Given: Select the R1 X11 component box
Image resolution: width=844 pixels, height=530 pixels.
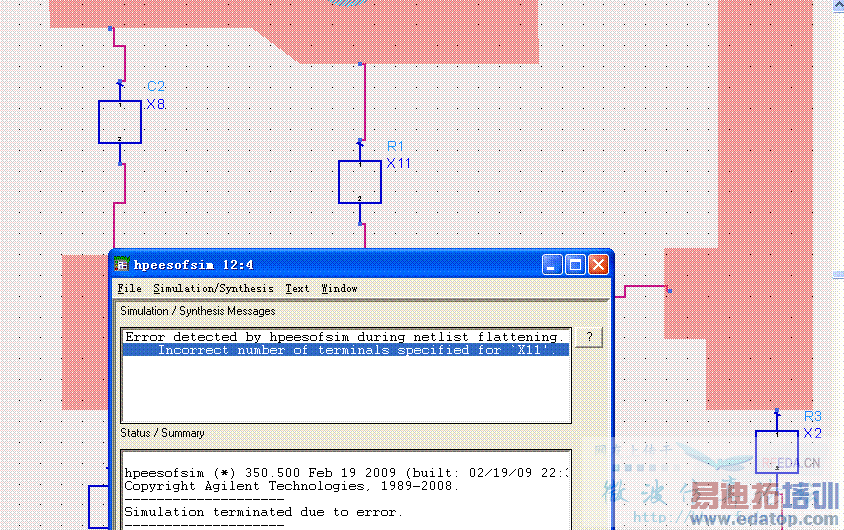Looking at the screenshot, I should (x=360, y=182).
